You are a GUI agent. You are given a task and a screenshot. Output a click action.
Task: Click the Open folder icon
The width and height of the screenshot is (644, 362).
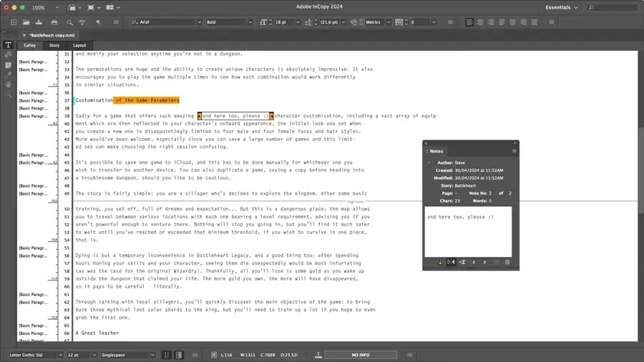point(26,22)
